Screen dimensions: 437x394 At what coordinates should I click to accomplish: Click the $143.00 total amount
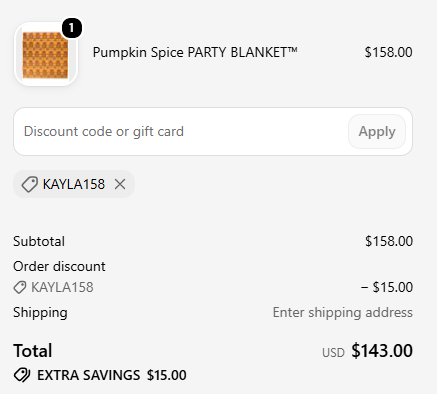point(382,351)
